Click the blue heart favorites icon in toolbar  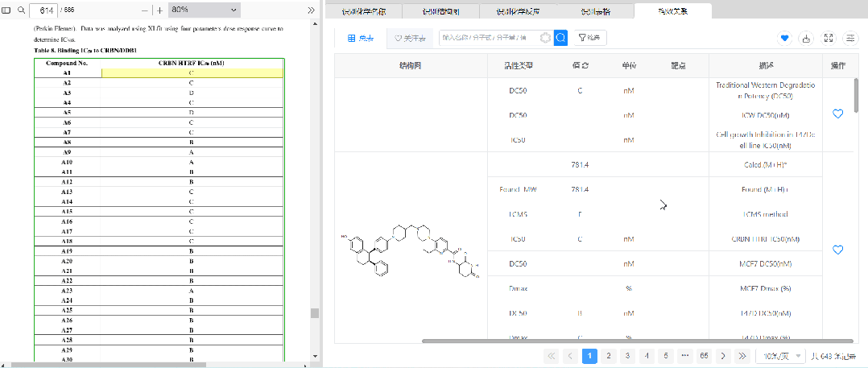(x=784, y=38)
